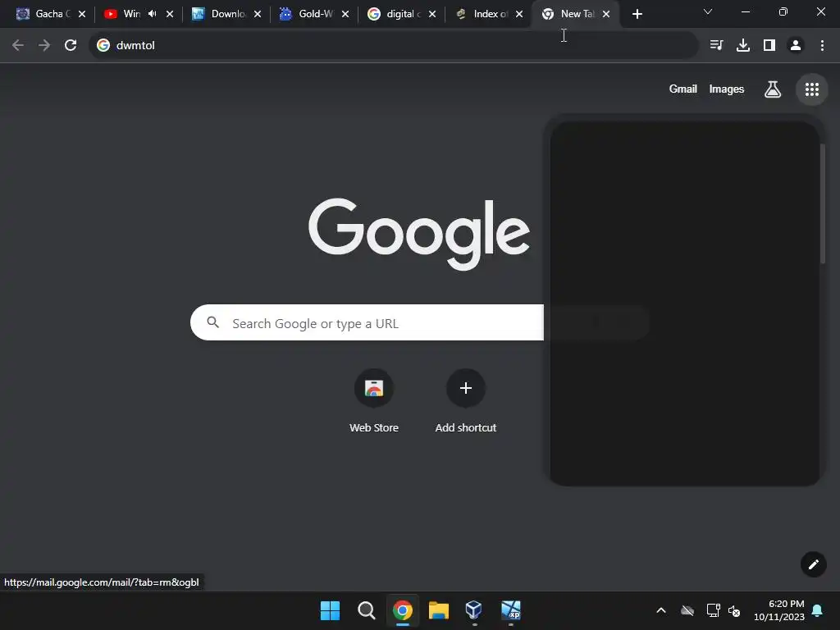Click the address bar showing dwmtol
Image resolution: width=840 pixels, height=630 pixels.
point(393,46)
